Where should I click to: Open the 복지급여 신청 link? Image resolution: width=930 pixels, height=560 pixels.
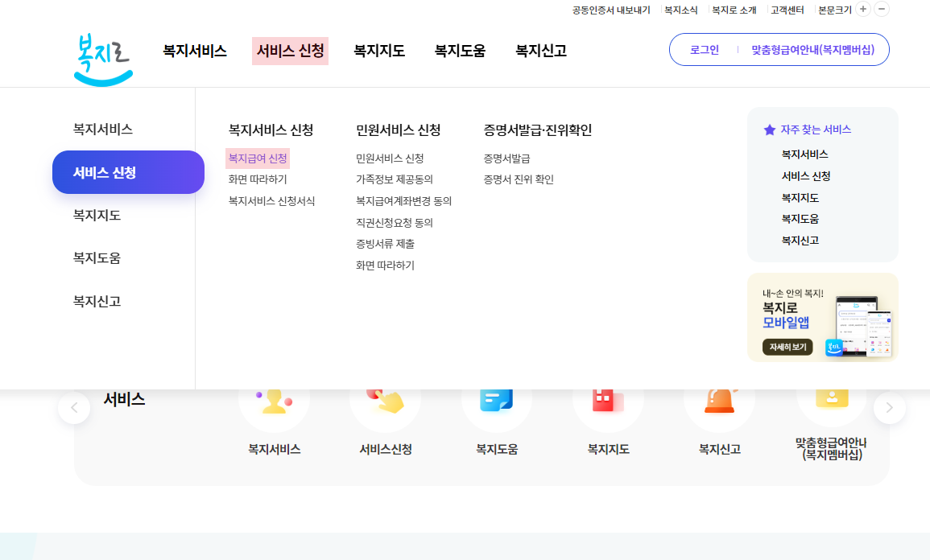pyautogui.click(x=258, y=158)
